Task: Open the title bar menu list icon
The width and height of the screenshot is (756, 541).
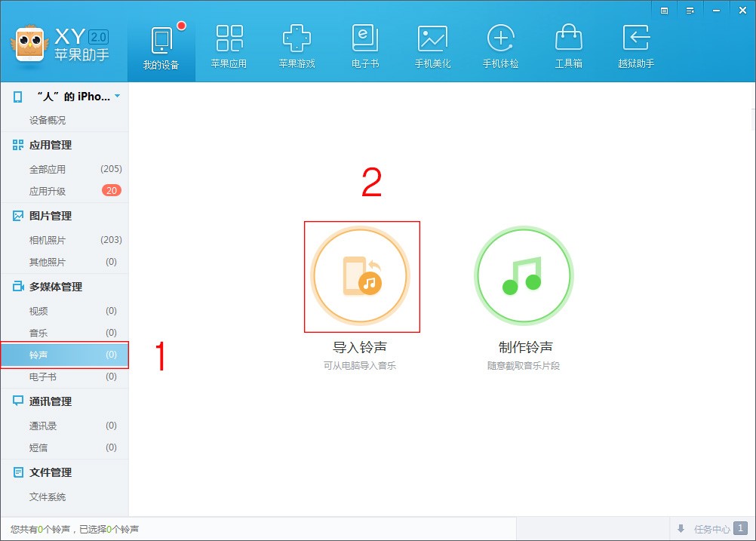Action: [x=690, y=10]
